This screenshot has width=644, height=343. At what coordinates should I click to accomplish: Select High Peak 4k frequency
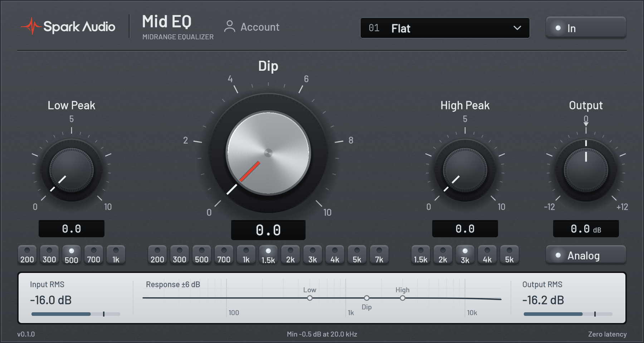click(487, 255)
